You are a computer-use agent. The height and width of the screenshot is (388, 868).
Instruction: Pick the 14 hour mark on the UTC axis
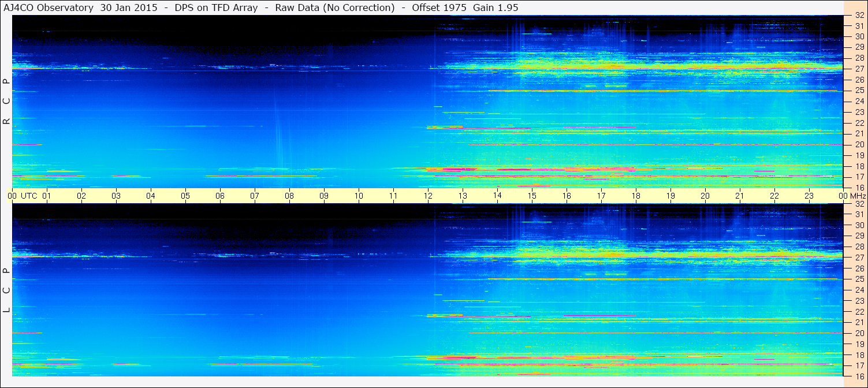coord(497,195)
